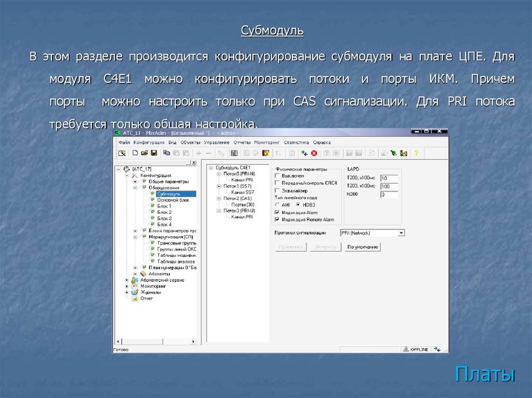Toggle the Передача/контроль CRC4 checkbox
The width and height of the screenshot is (532, 398).
tap(277, 183)
